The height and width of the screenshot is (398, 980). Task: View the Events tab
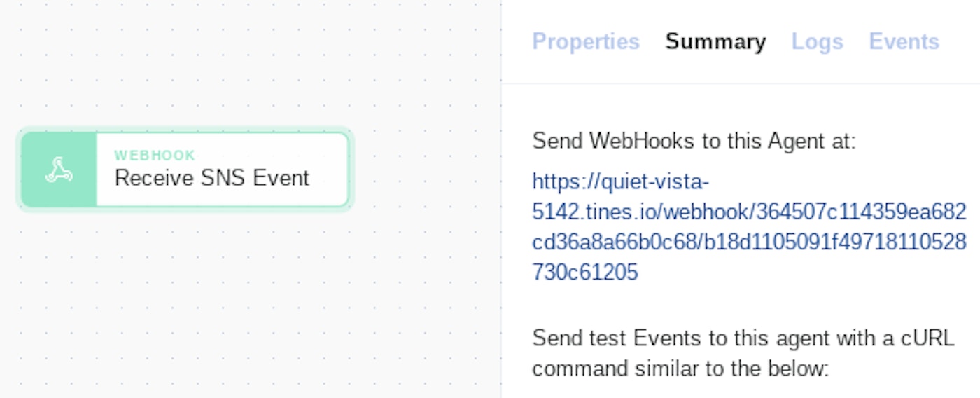pyautogui.click(x=904, y=42)
